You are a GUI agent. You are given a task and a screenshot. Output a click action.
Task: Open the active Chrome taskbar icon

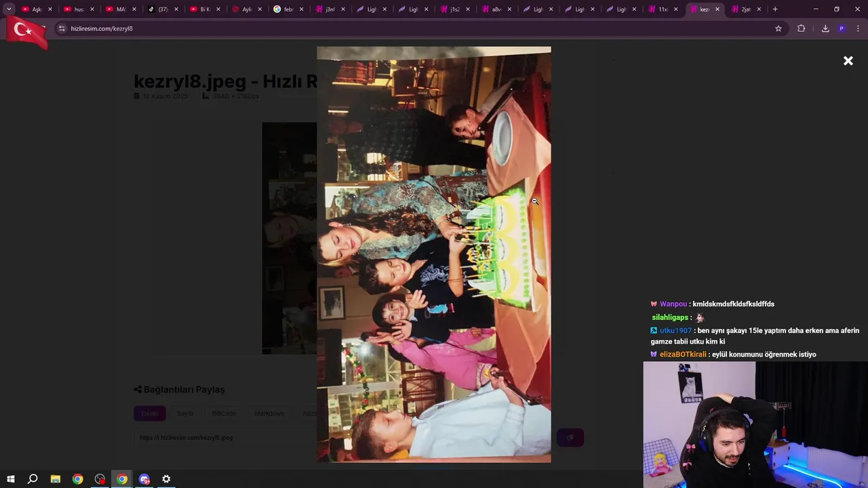tap(122, 479)
